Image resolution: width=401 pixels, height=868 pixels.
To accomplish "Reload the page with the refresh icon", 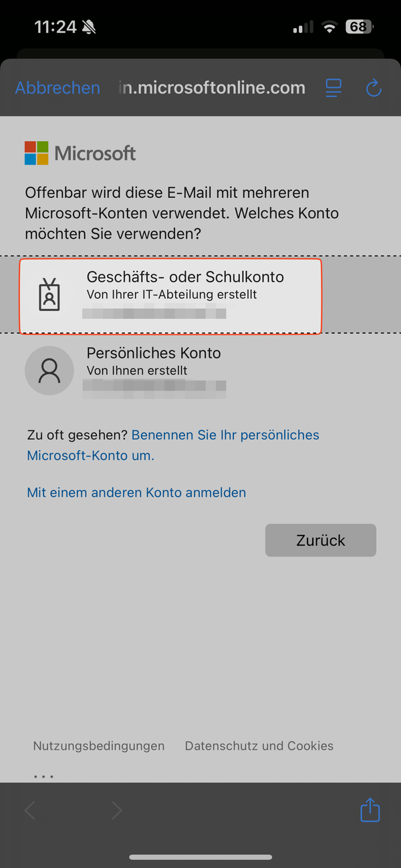I will (374, 88).
